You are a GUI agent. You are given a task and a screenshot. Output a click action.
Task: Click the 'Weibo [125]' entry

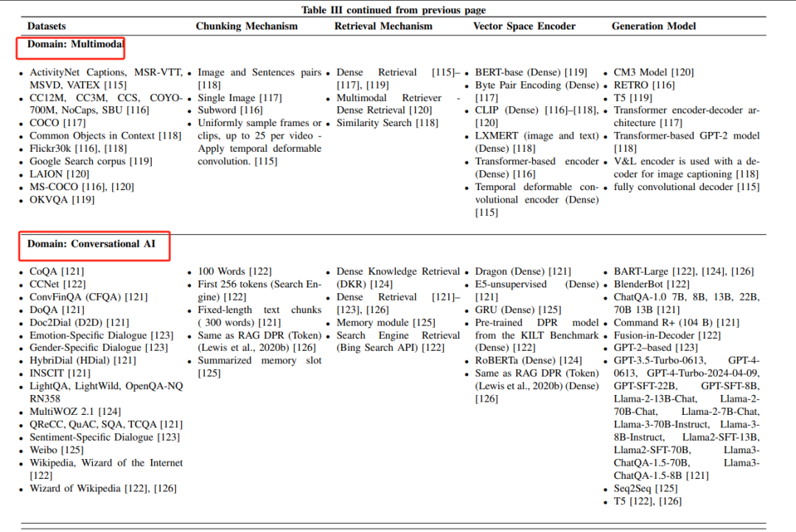pos(56,449)
